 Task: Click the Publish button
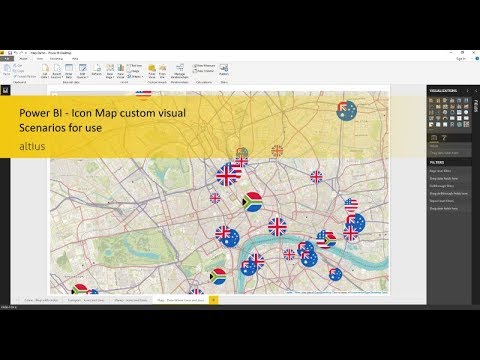224,70
